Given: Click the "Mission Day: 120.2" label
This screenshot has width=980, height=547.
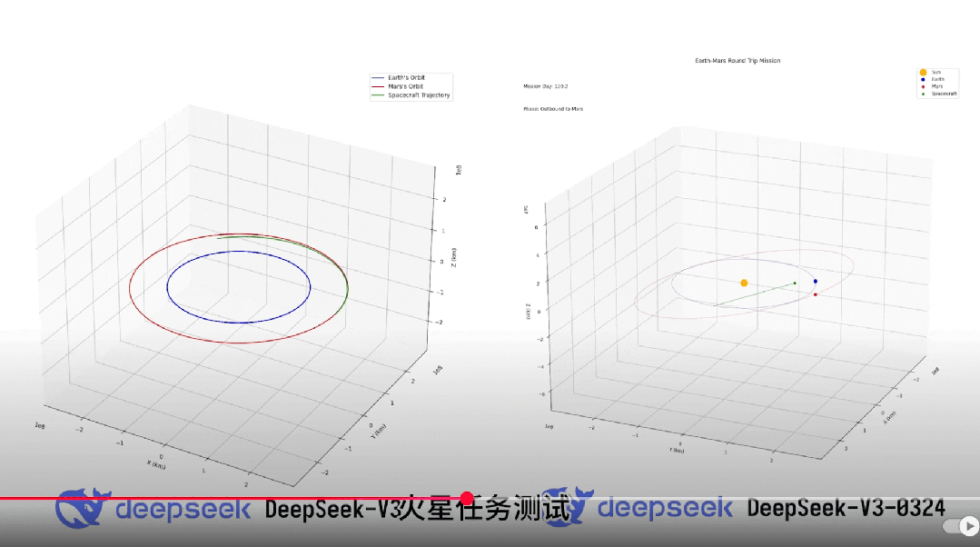Looking at the screenshot, I should coord(546,86).
